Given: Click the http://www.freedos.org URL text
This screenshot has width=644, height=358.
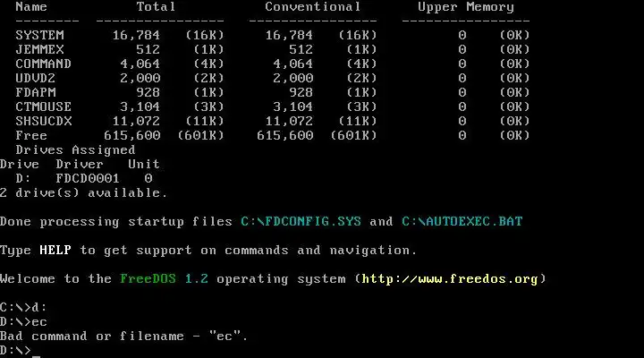Looking at the screenshot, I should [450, 279].
